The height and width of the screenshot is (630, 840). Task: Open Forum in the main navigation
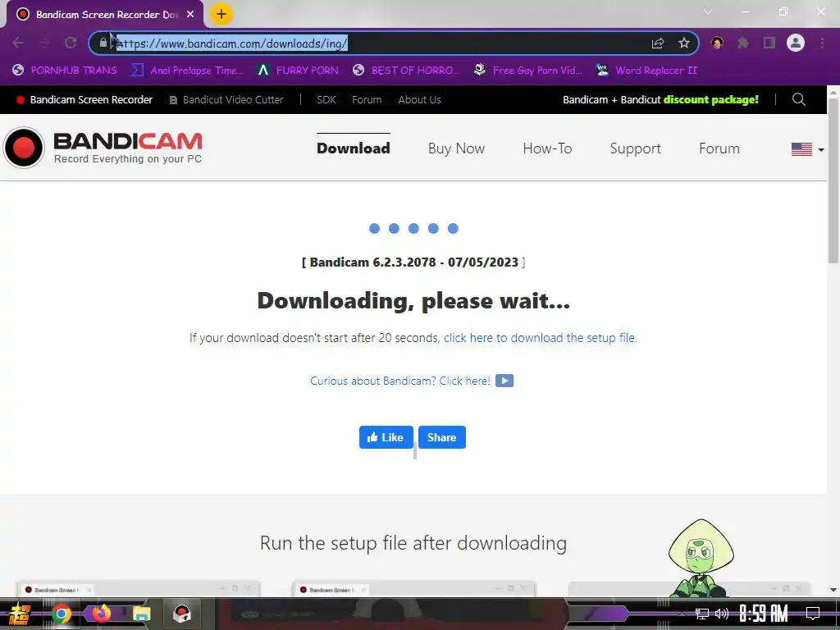[x=719, y=148]
